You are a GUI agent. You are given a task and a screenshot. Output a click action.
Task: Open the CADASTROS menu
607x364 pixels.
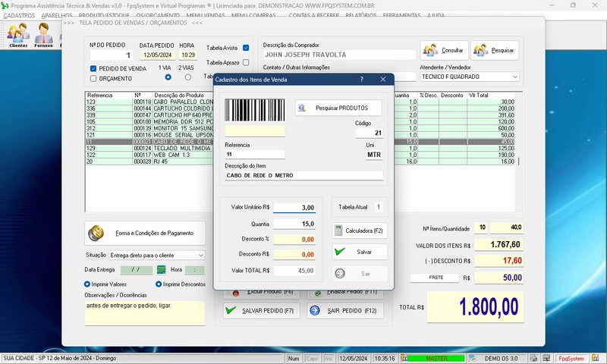point(19,15)
